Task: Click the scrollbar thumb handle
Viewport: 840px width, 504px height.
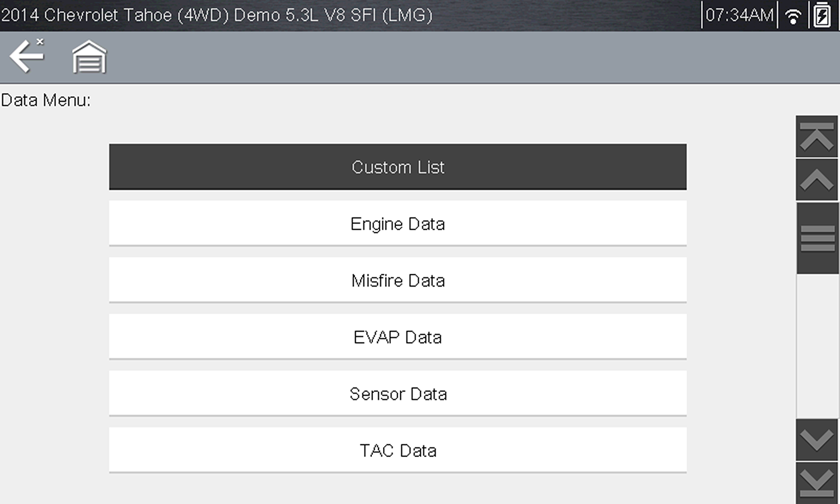Action: [817, 239]
